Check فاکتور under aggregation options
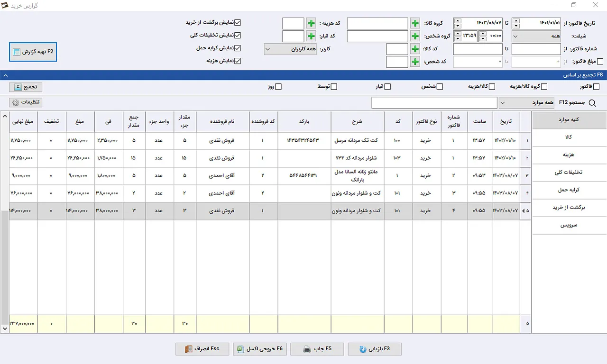Viewport: 607px width, 364px height. pos(597,87)
